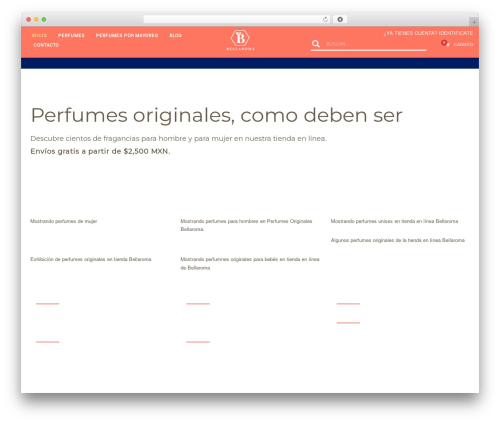
Task: Reload the page using browser refresh icon
Action: click(325, 19)
